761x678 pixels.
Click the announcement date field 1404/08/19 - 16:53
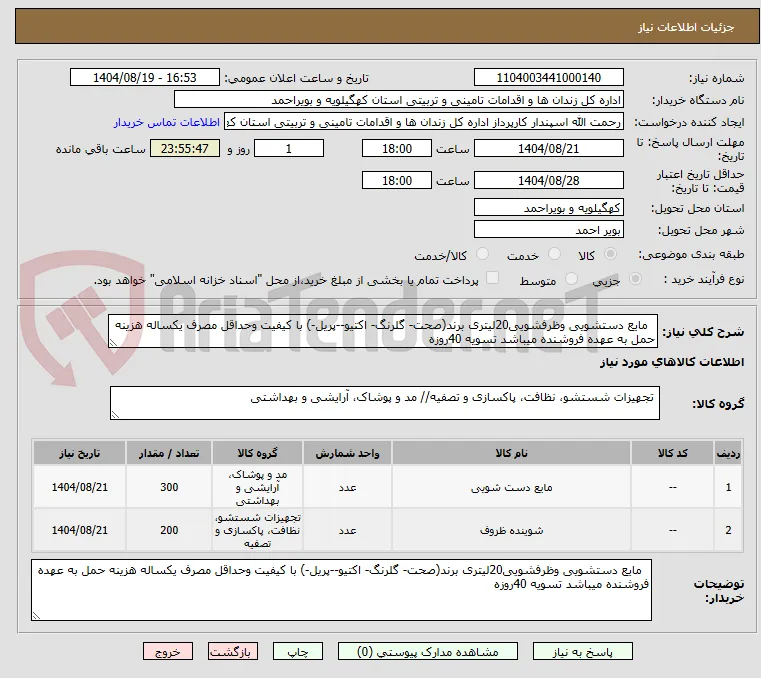pyautogui.click(x=145, y=78)
